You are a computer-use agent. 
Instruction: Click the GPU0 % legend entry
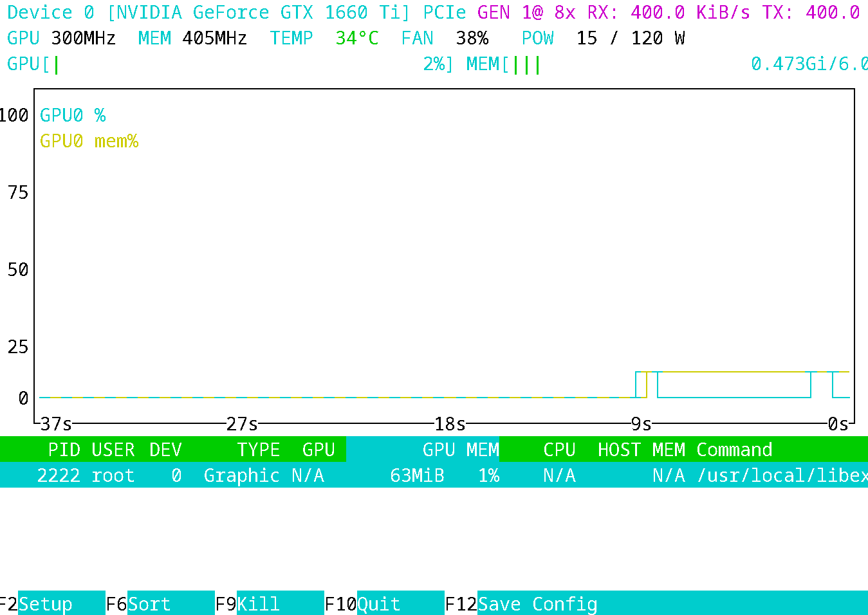tap(73, 115)
